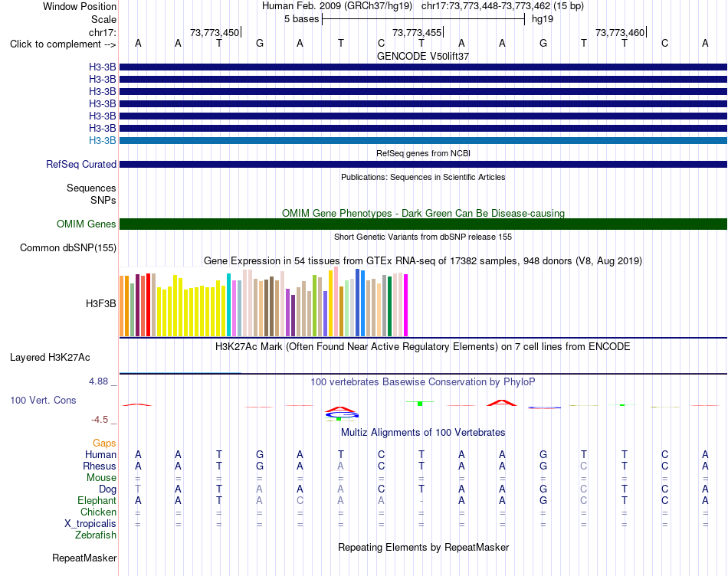
Task: Click the '100 Vert. Cons' track label
Action: (43, 400)
